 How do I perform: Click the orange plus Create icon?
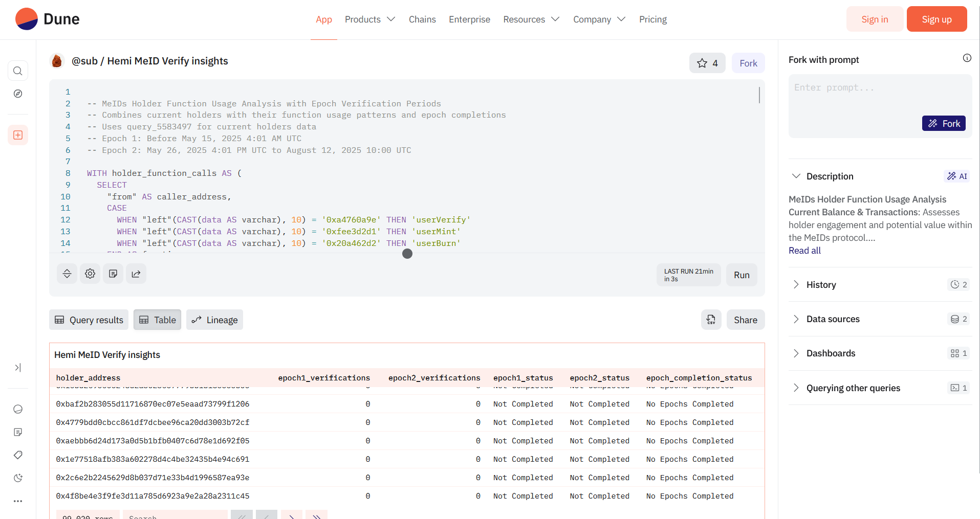[x=18, y=135]
